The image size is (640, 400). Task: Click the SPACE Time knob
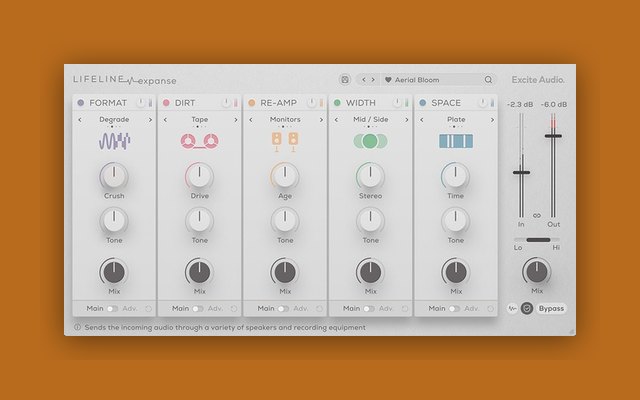[x=456, y=176]
